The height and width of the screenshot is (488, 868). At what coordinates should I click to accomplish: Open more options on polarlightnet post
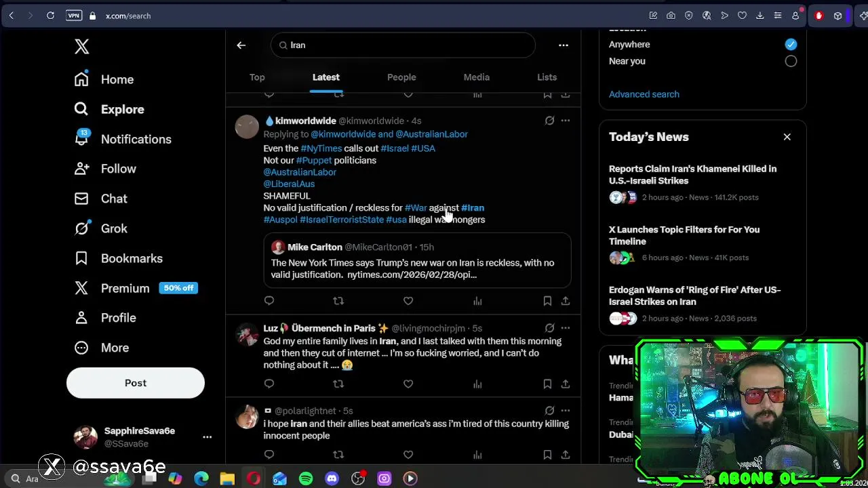[x=566, y=411]
